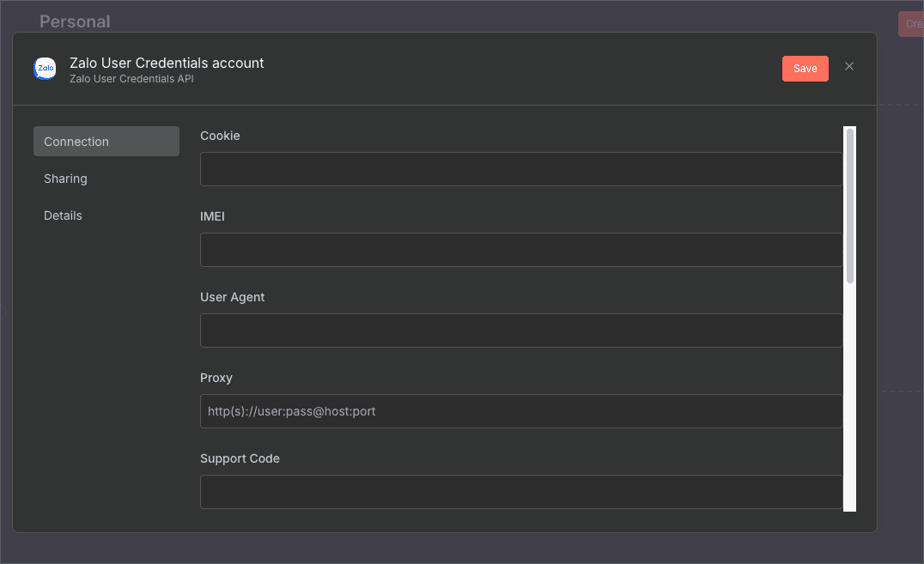Screen dimensions: 924x564
Task: Click the Proxy field label
Action: pyautogui.click(x=216, y=378)
